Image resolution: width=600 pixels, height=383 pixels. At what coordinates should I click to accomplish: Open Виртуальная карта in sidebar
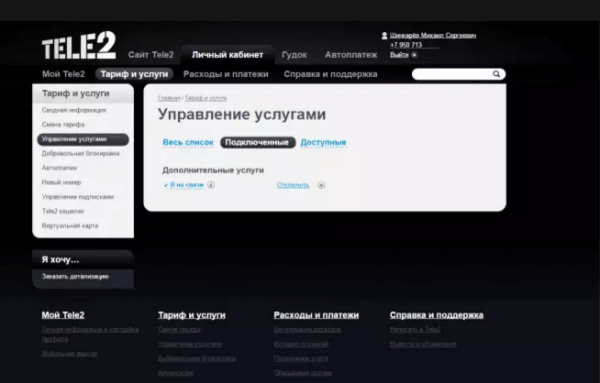(x=70, y=226)
